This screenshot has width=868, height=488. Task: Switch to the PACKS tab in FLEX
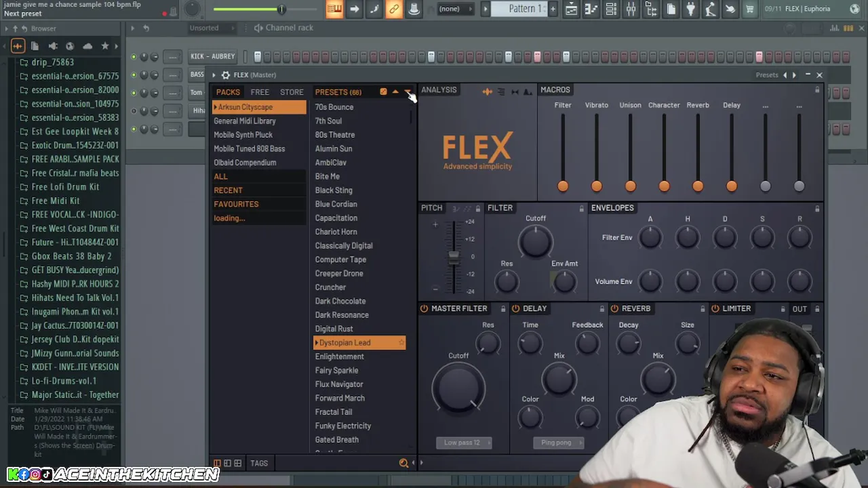click(x=228, y=92)
